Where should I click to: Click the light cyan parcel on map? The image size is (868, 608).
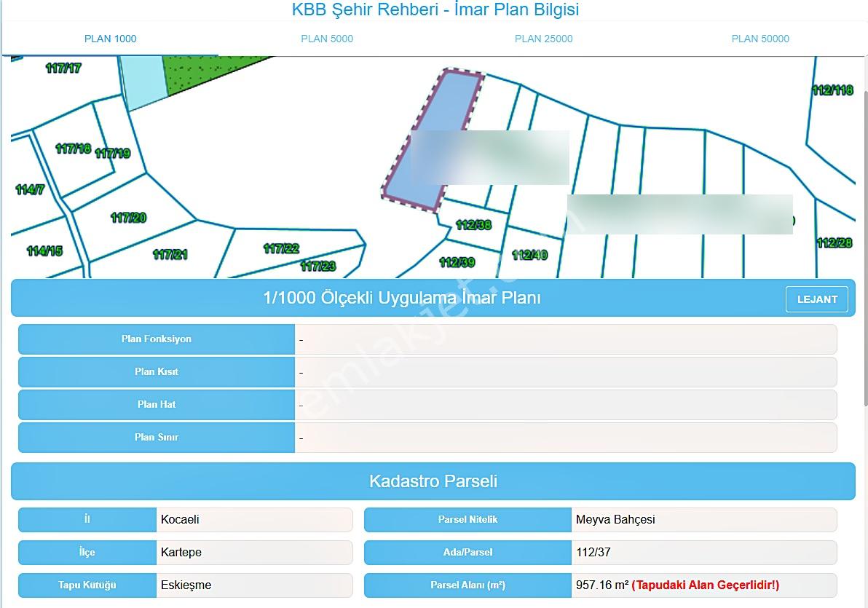143,80
